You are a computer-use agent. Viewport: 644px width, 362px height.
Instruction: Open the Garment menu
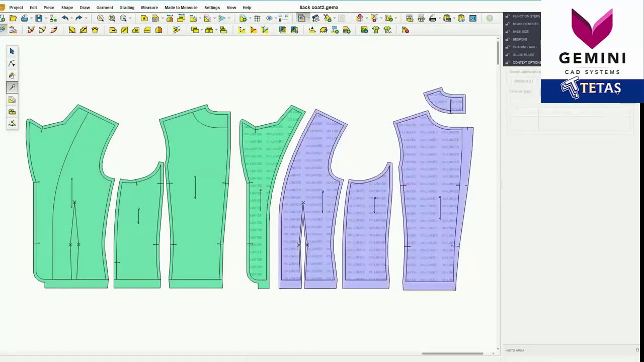point(105,8)
